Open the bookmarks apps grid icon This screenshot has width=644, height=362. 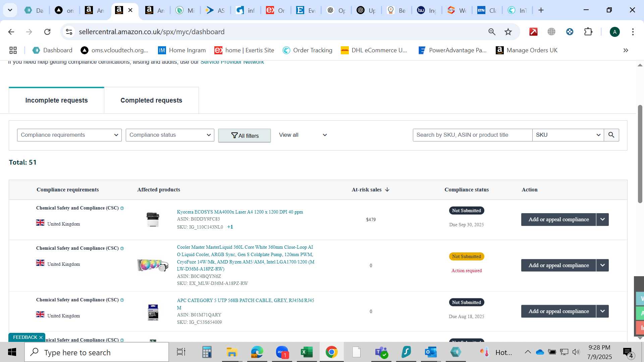click(x=13, y=50)
